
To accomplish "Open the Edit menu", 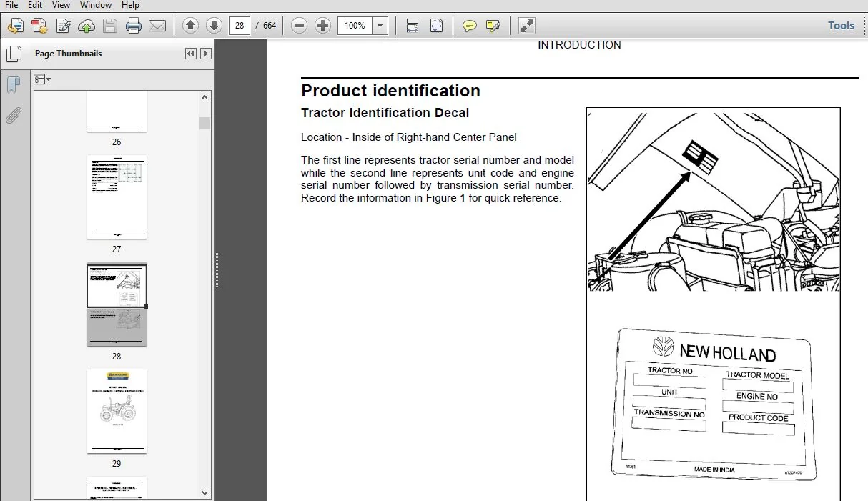I will point(35,5).
